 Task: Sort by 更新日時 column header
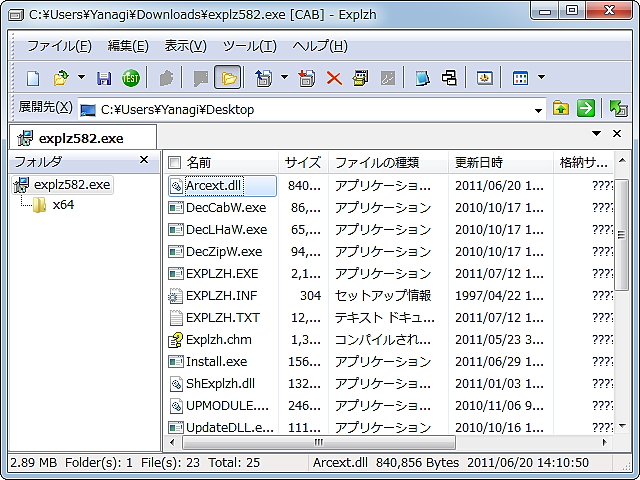coord(500,162)
